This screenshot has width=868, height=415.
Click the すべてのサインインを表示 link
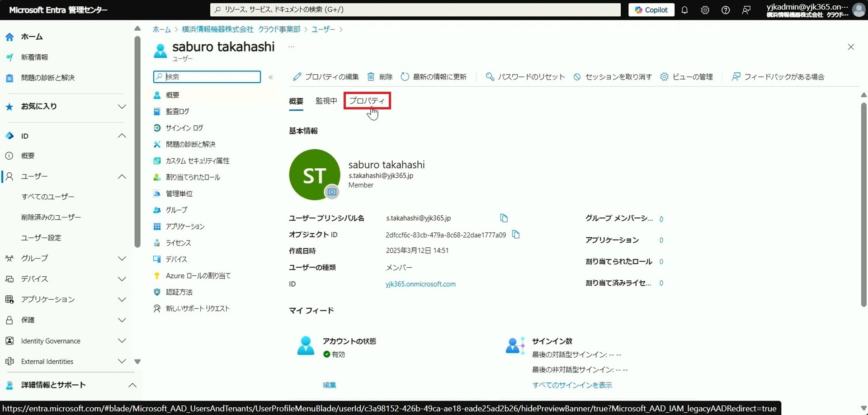pyautogui.click(x=572, y=385)
